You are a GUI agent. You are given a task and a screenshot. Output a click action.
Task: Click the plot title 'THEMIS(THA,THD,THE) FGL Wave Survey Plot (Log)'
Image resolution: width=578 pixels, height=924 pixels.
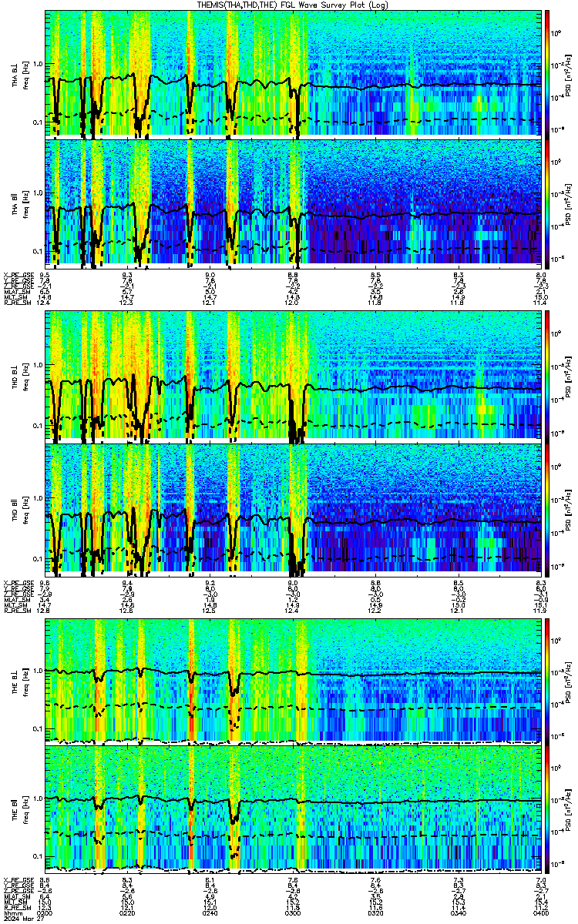[294, 5]
